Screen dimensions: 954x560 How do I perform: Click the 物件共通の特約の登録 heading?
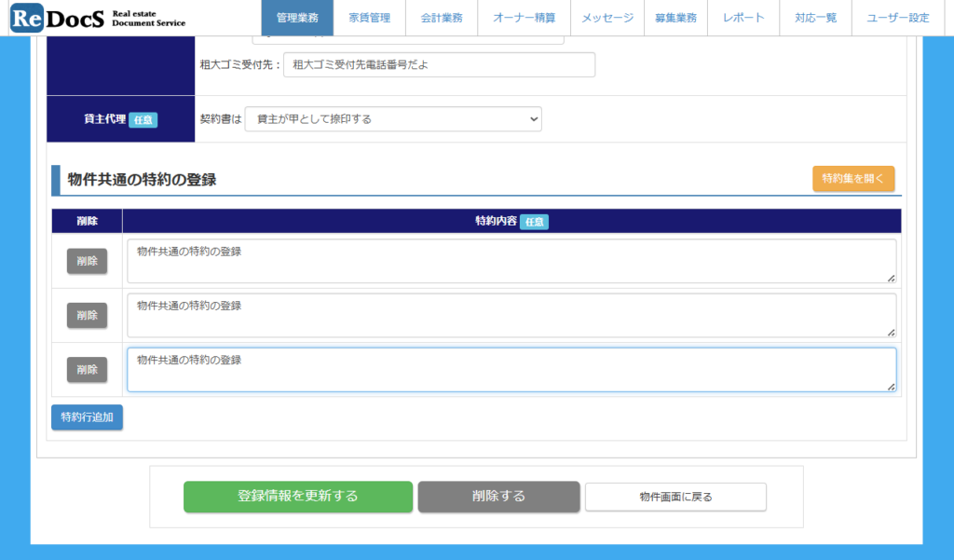[142, 180]
